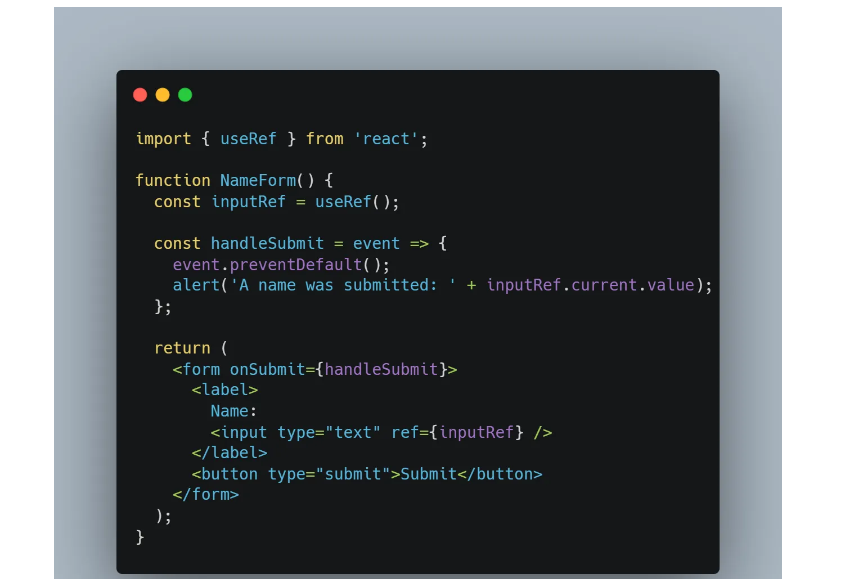Click the "import" keyword
Screen dimensions: 847x579
pos(163,139)
